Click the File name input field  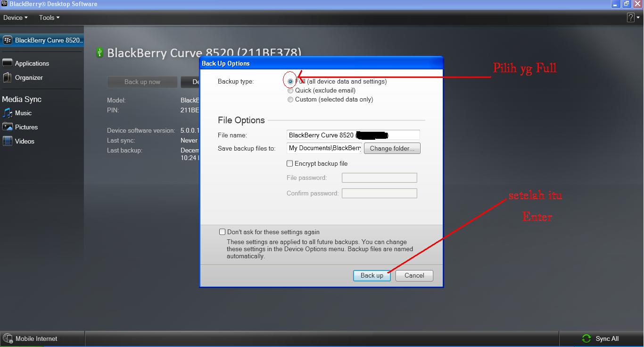tap(353, 135)
